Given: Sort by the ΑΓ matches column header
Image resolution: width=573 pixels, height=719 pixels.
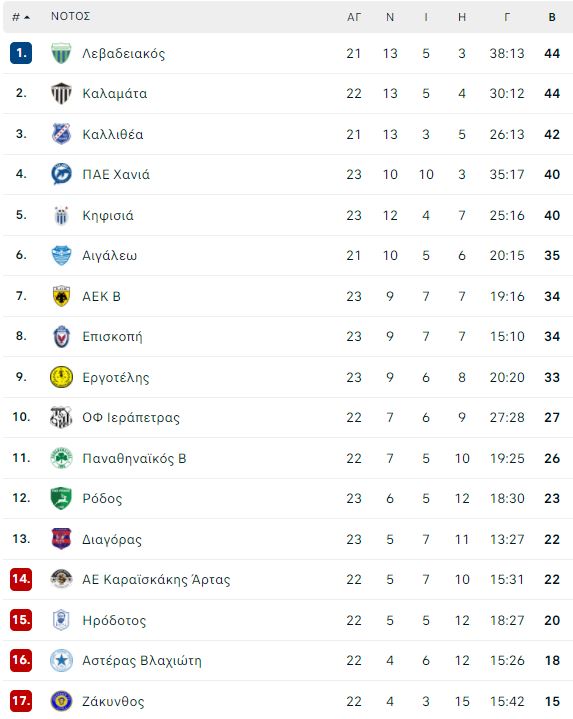Looking at the screenshot, I should pyautogui.click(x=354, y=17).
